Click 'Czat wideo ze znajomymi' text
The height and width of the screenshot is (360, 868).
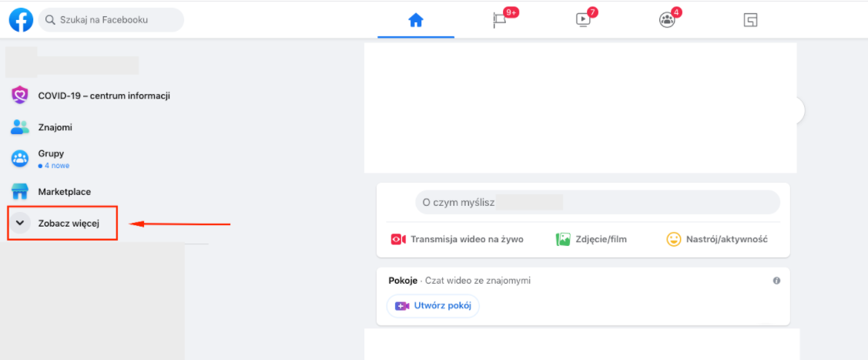(x=478, y=281)
